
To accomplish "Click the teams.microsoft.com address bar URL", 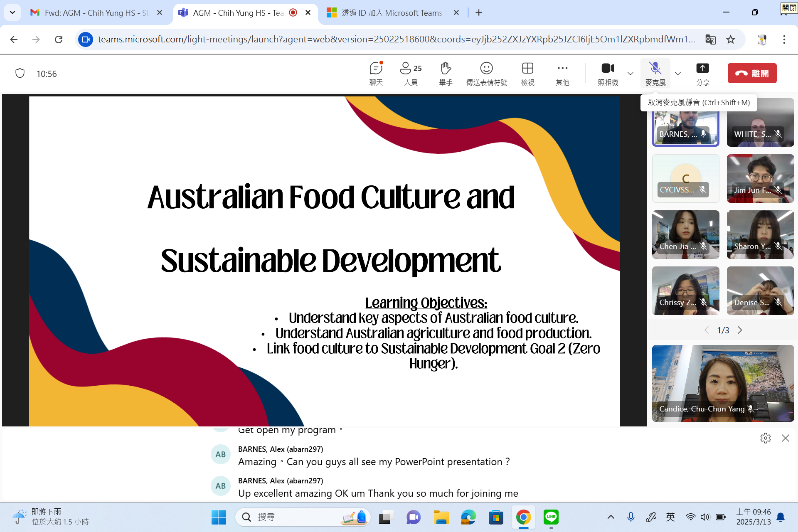I will point(397,39).
